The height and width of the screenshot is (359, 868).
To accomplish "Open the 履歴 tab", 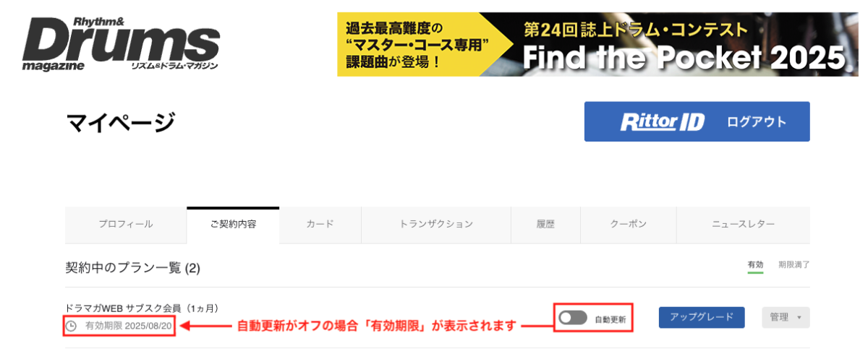I will [x=545, y=225].
